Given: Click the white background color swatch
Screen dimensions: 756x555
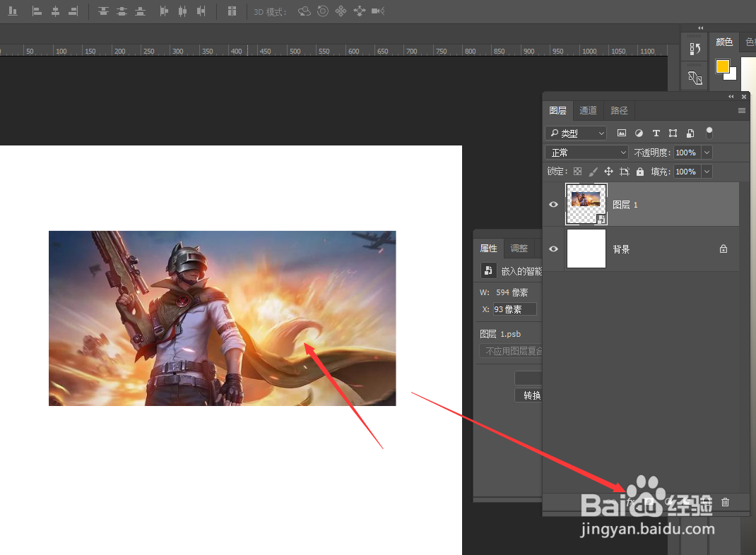Looking at the screenshot, I should pyautogui.click(x=732, y=75).
